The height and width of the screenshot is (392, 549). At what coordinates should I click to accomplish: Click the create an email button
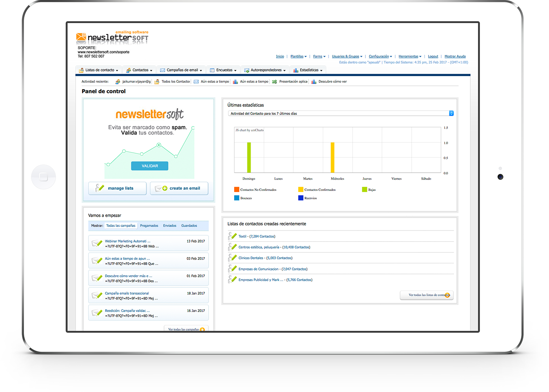point(179,189)
